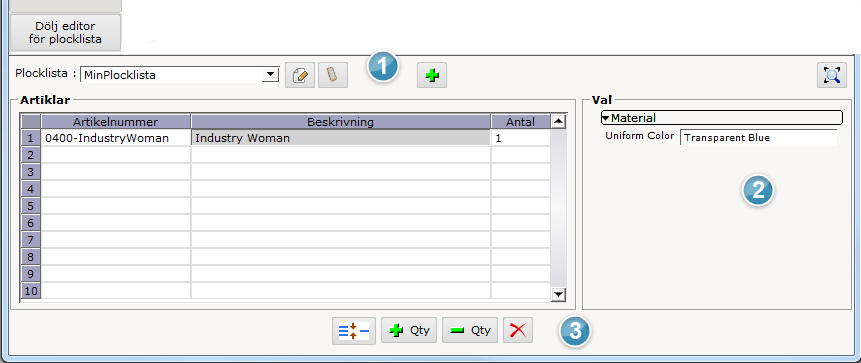Click the Uniform Color value field

click(x=758, y=137)
